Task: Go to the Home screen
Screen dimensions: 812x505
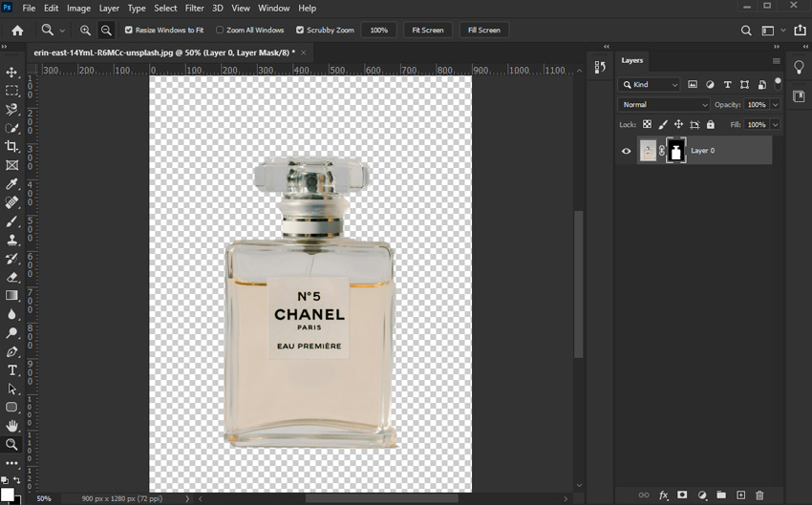Action: pyautogui.click(x=17, y=30)
